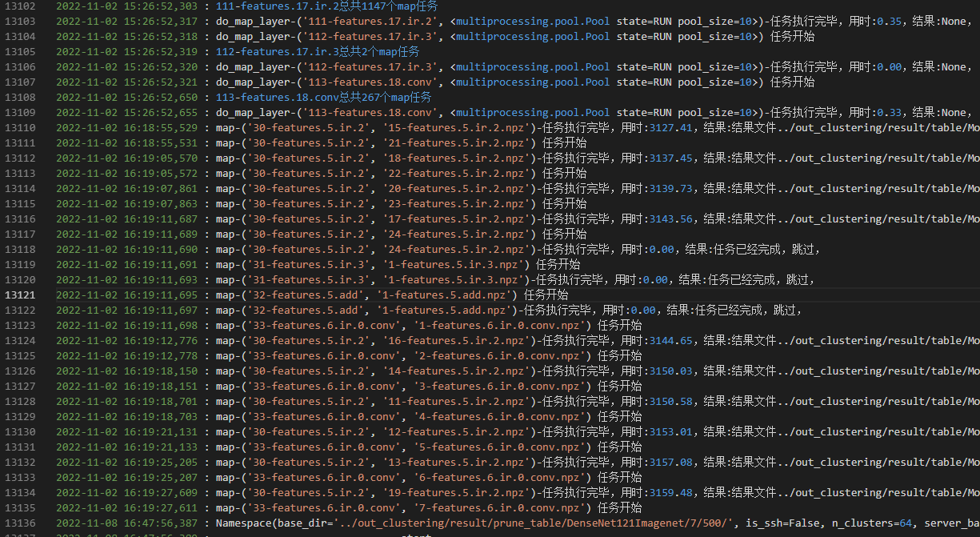Click line number 13121 in the gutter

tap(19, 295)
